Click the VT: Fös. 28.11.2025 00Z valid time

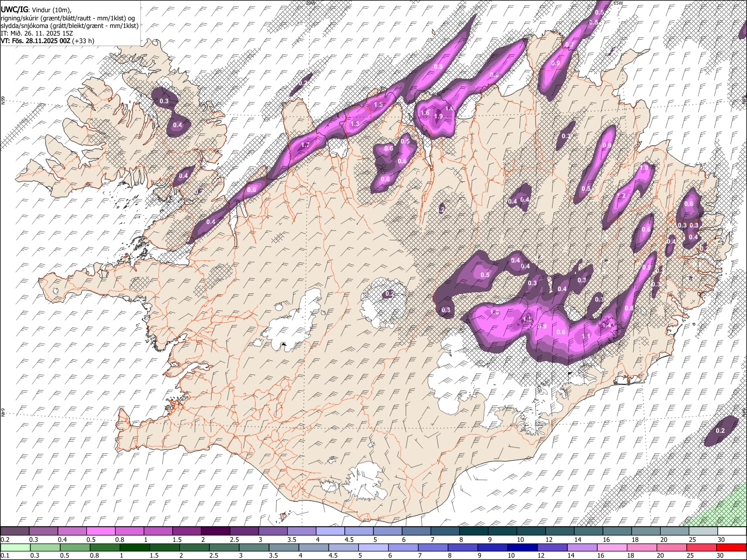tap(36, 41)
